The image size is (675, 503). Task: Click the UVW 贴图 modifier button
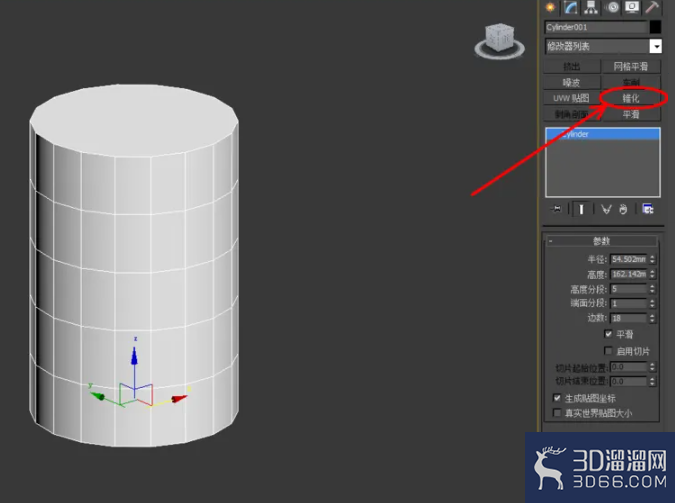click(x=572, y=98)
